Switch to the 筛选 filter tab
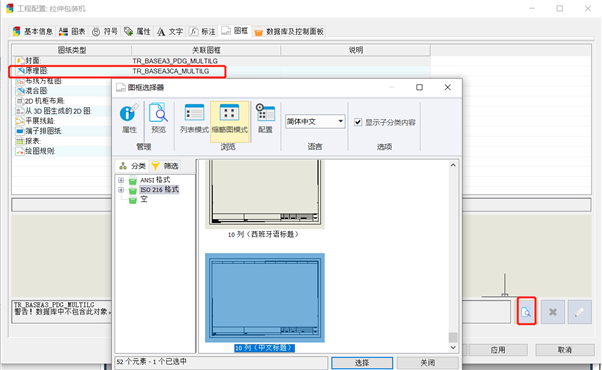The height and width of the screenshot is (370, 602). (x=165, y=166)
